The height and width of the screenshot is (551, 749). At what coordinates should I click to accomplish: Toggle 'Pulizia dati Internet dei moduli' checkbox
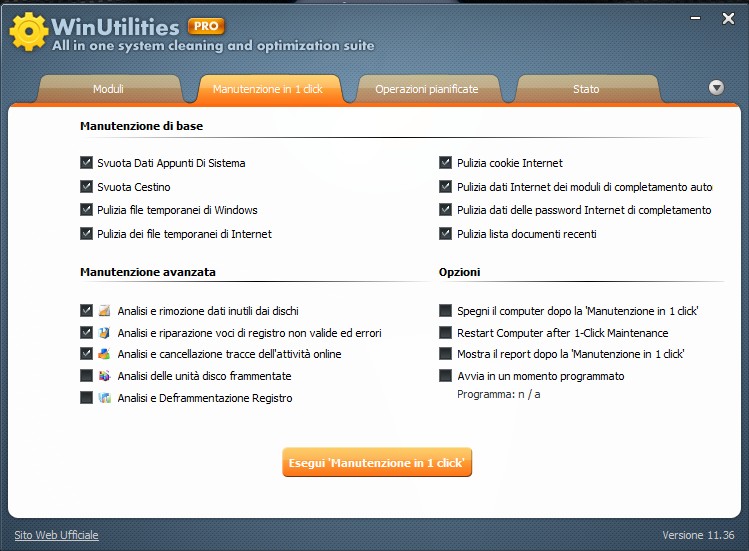coord(445,186)
